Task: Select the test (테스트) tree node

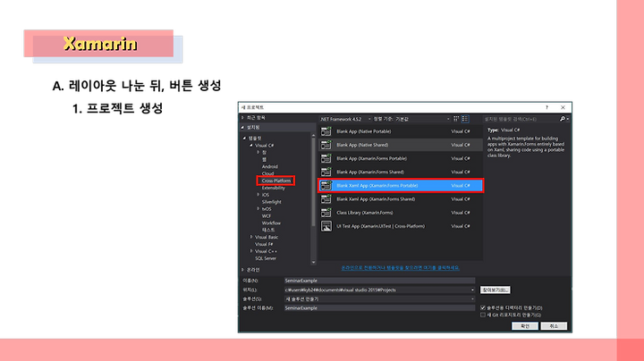Action: coord(268,231)
